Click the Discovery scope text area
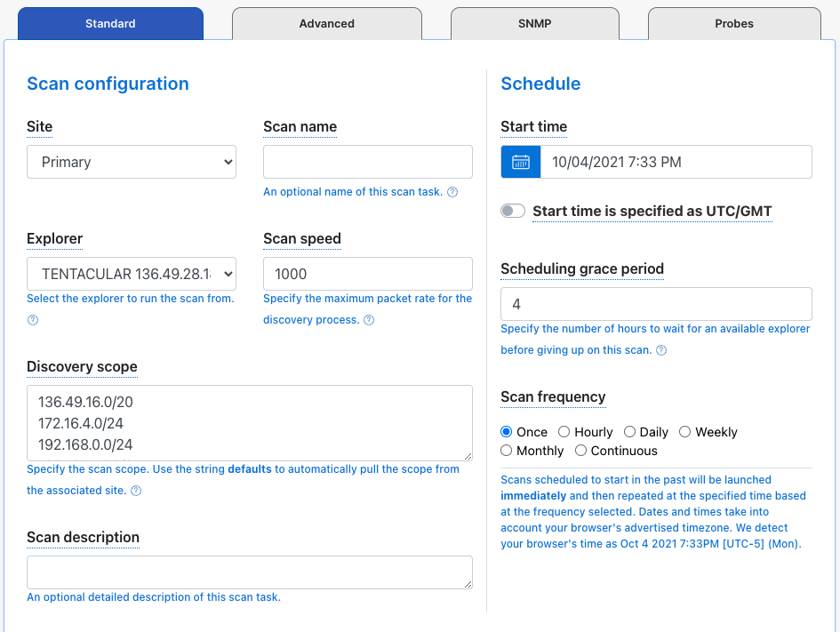 pyautogui.click(x=250, y=421)
